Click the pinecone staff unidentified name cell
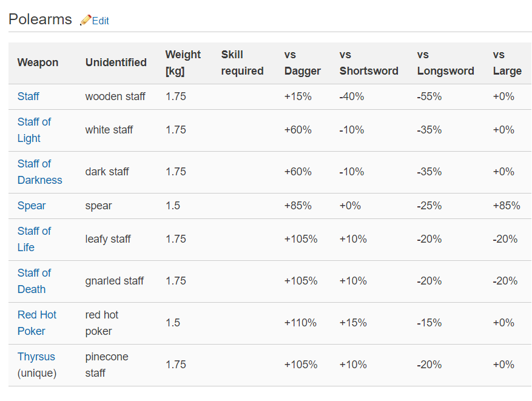This screenshot has height=401, width=532. (x=107, y=365)
